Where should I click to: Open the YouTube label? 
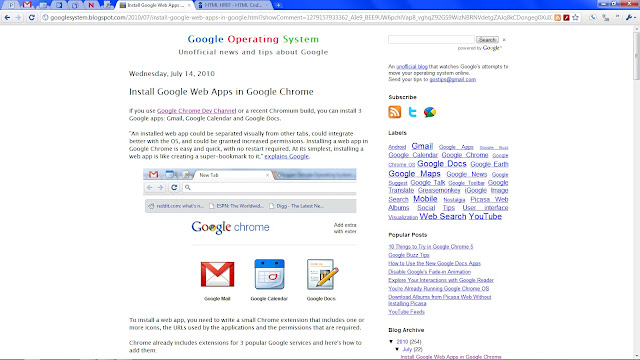point(485,216)
